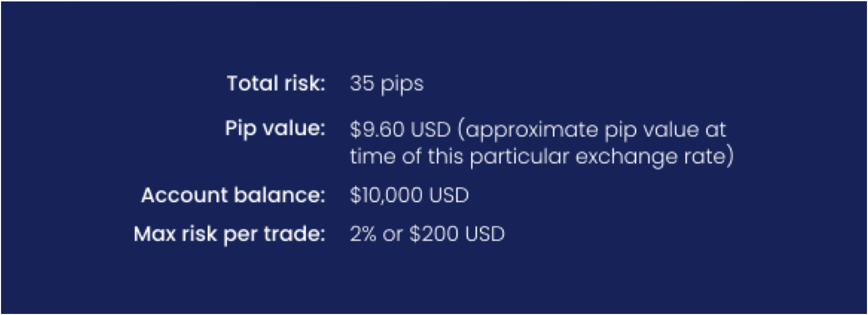Click the "Account balance:" label
This screenshot has height=315, width=868.
pos(233,195)
